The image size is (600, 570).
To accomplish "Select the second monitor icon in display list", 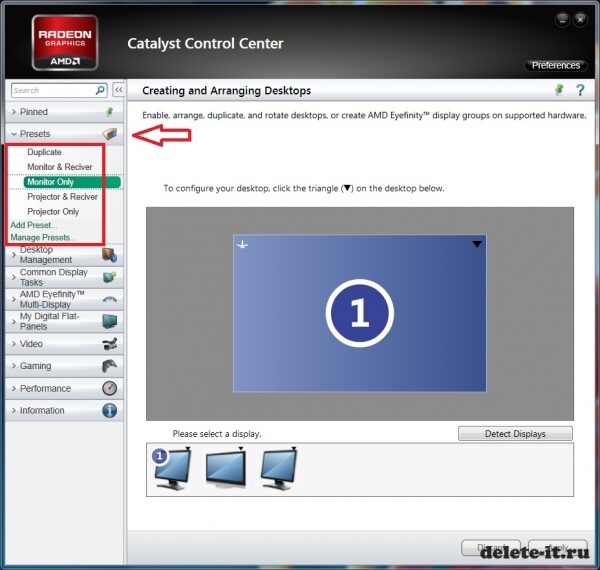I will [x=226, y=469].
